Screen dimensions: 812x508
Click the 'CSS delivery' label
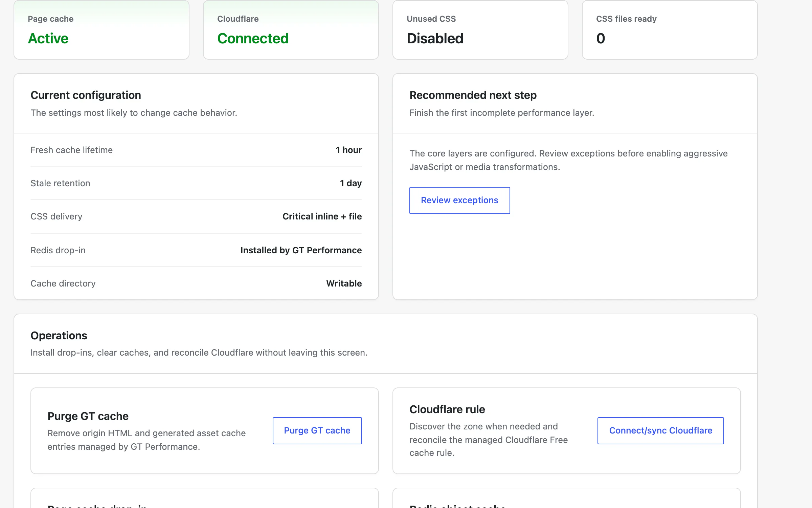[57, 216]
